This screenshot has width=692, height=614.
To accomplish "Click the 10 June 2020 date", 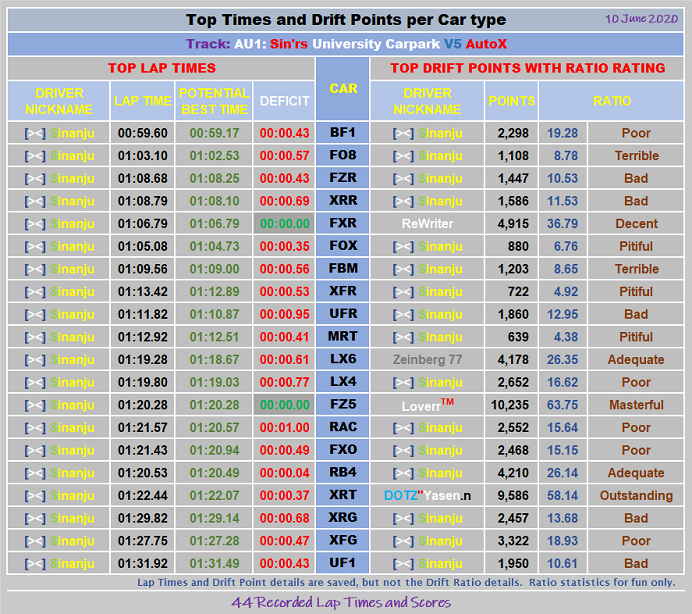I will click(641, 19).
